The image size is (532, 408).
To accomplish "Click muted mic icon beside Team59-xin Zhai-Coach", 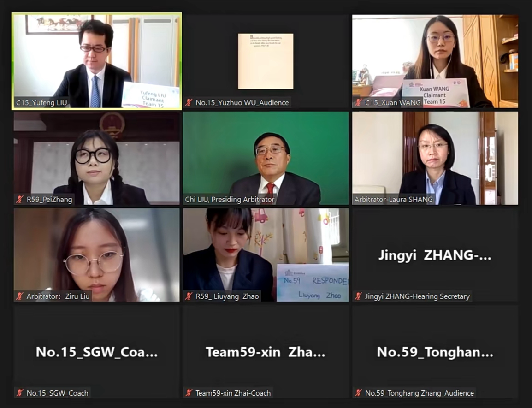I will [189, 393].
